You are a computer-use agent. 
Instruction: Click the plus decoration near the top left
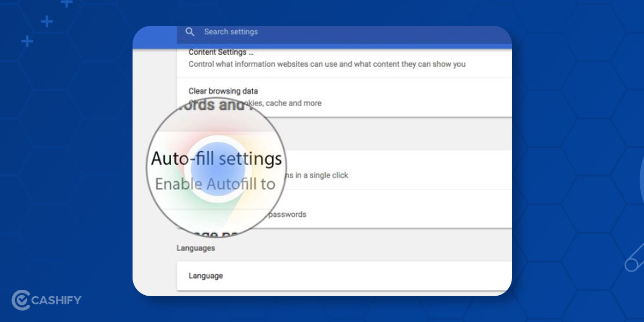[46, 23]
